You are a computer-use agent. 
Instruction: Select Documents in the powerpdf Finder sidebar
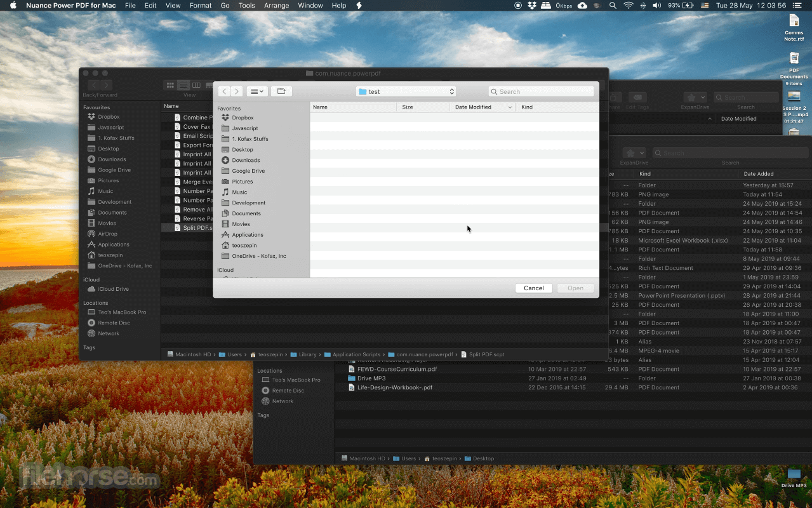tap(112, 213)
